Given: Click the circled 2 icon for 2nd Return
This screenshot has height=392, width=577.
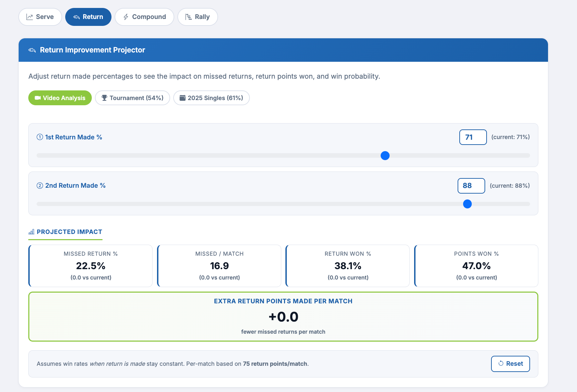Looking at the screenshot, I should [x=40, y=186].
